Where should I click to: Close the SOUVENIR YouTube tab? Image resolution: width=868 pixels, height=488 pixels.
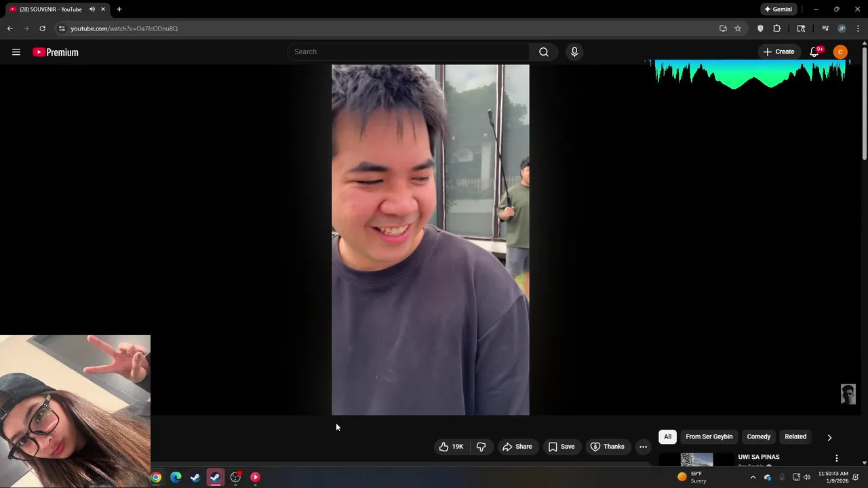click(x=103, y=9)
